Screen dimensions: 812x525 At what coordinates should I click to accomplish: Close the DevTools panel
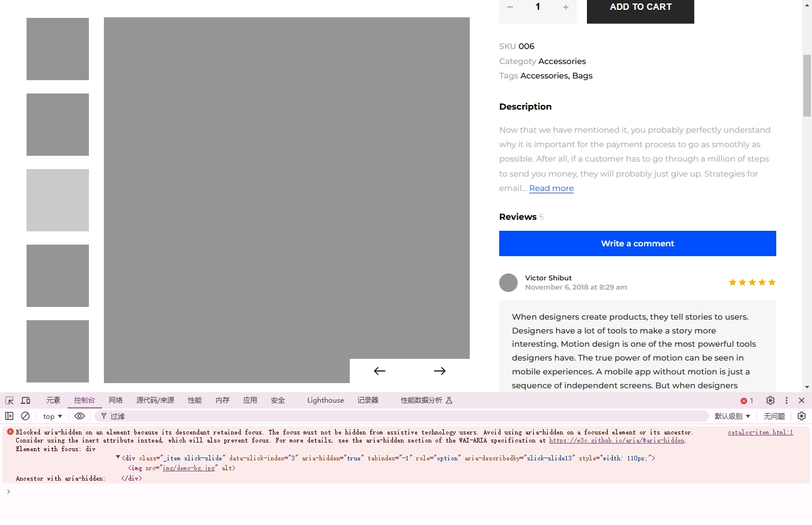pos(802,400)
